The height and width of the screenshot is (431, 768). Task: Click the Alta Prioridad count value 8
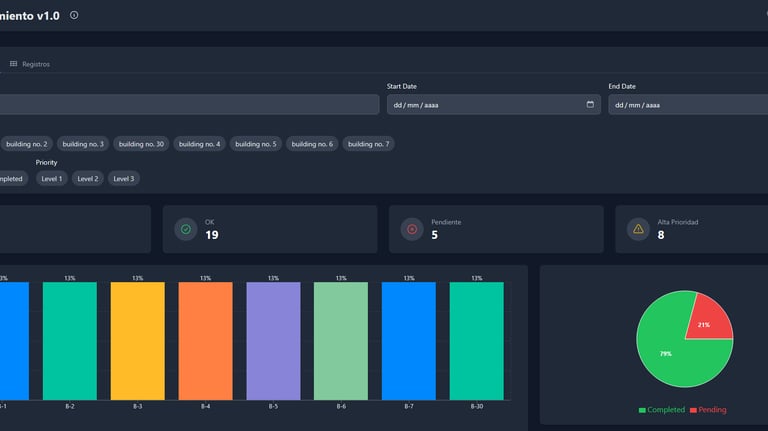coord(661,235)
